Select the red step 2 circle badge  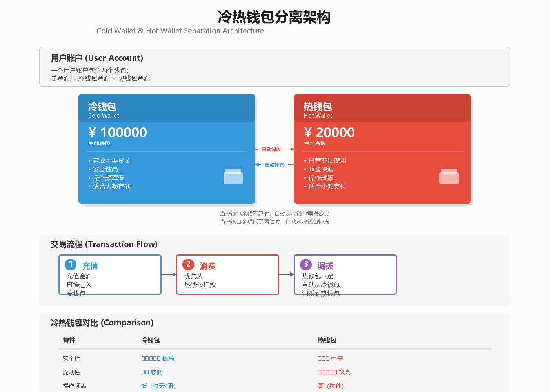(x=188, y=265)
